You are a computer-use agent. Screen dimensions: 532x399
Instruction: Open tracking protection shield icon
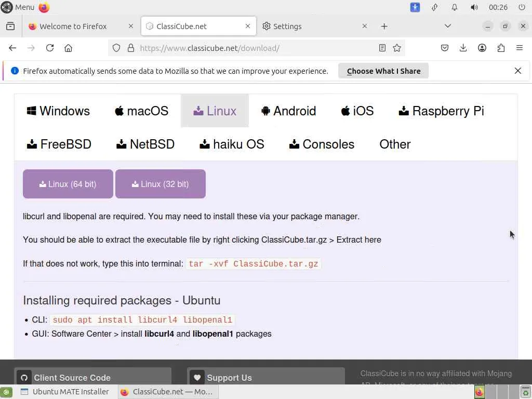116,48
